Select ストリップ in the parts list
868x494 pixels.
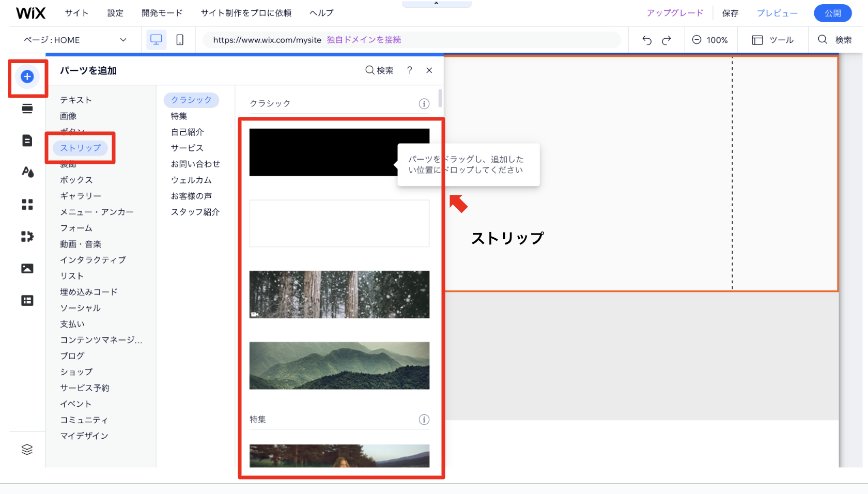click(80, 148)
